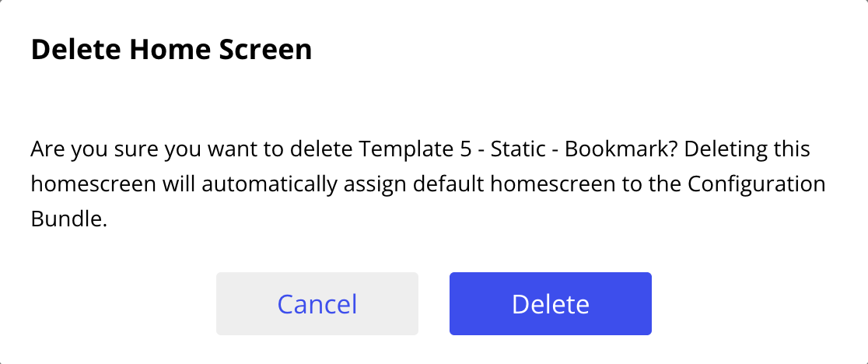Confirm with the blue Delete button
Viewport: 868px width, 364px height.
(x=550, y=304)
